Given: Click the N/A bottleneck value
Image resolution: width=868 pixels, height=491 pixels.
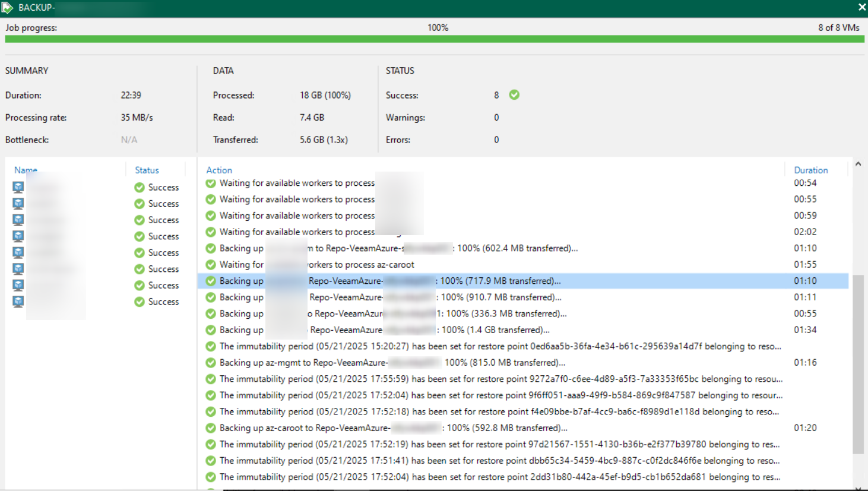Looking at the screenshot, I should coord(129,140).
